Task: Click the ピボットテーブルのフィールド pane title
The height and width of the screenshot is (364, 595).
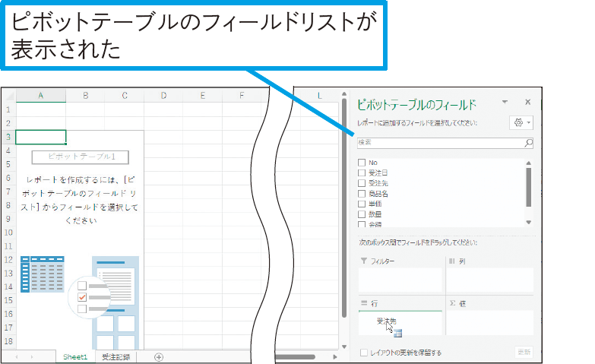Action: (416, 104)
